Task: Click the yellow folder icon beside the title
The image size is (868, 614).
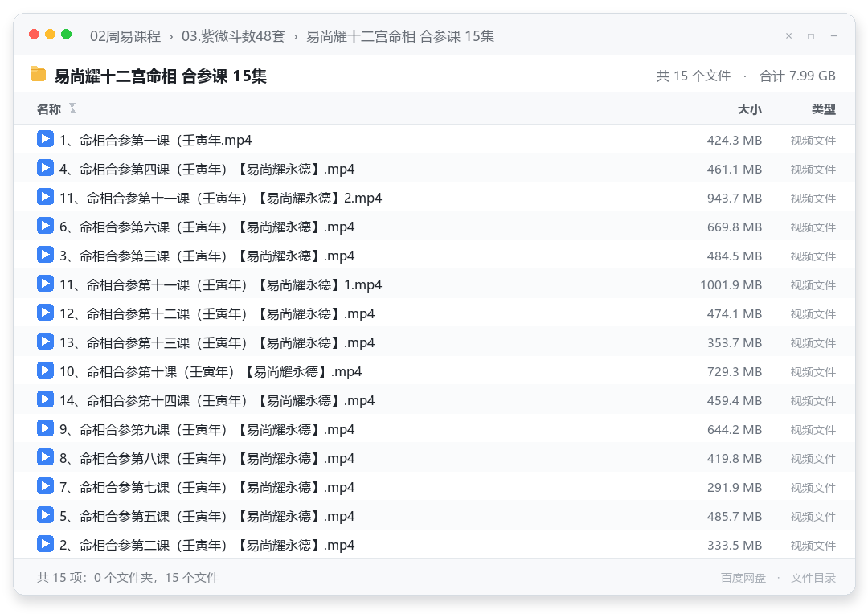Action: pos(39,74)
